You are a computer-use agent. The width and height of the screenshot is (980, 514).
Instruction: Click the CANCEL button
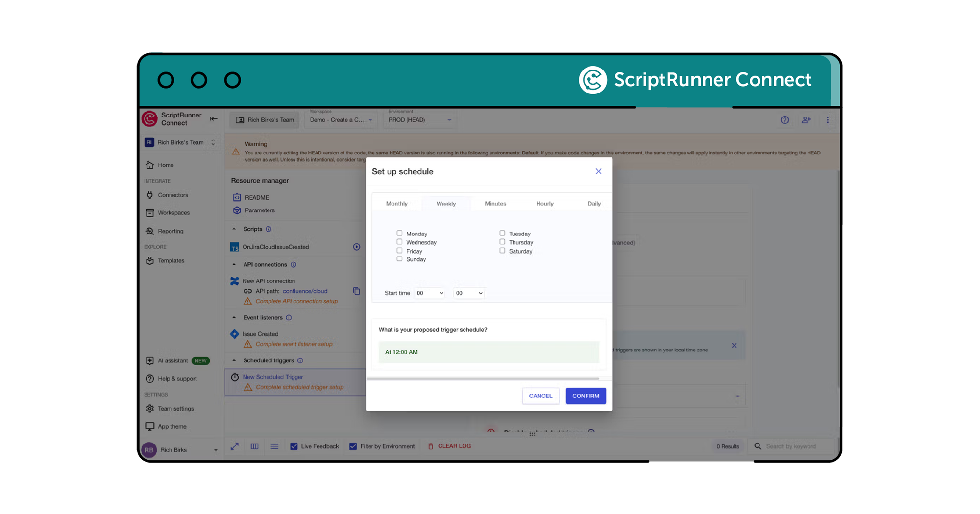point(540,396)
